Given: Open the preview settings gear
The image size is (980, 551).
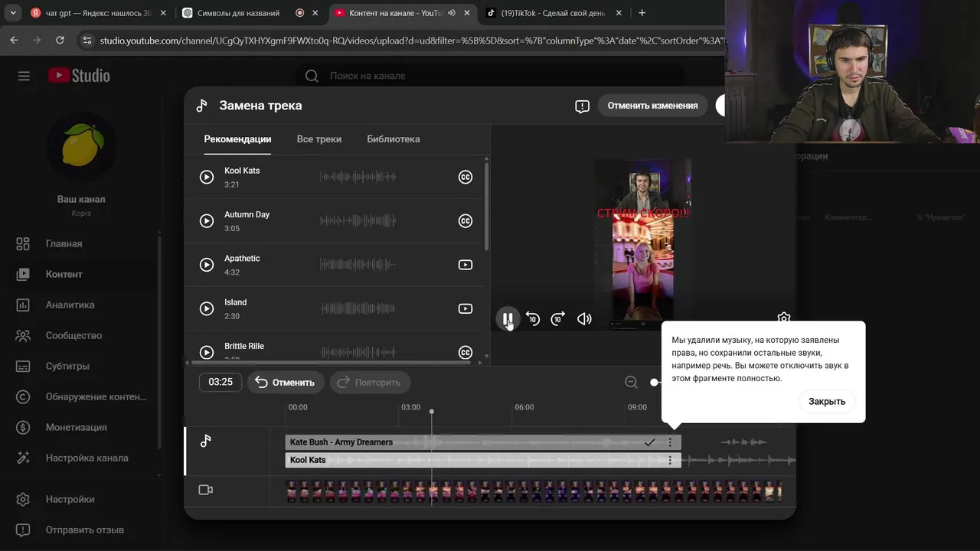Looking at the screenshot, I should [x=783, y=317].
